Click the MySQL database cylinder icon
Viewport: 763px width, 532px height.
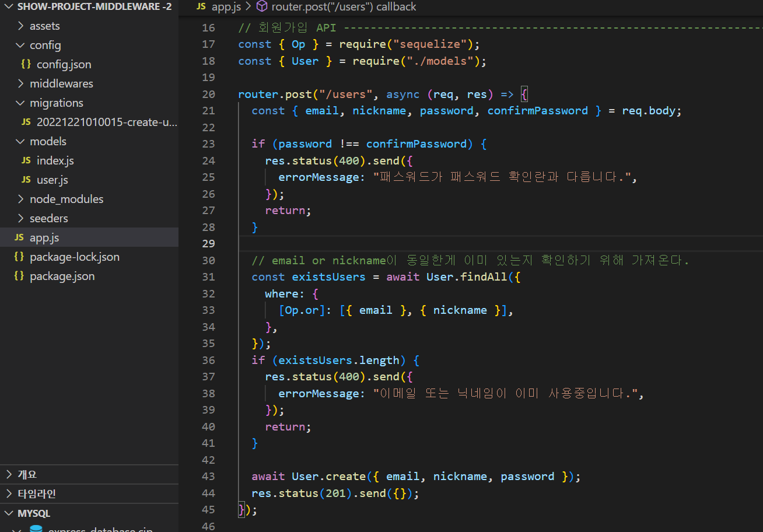coord(36,530)
